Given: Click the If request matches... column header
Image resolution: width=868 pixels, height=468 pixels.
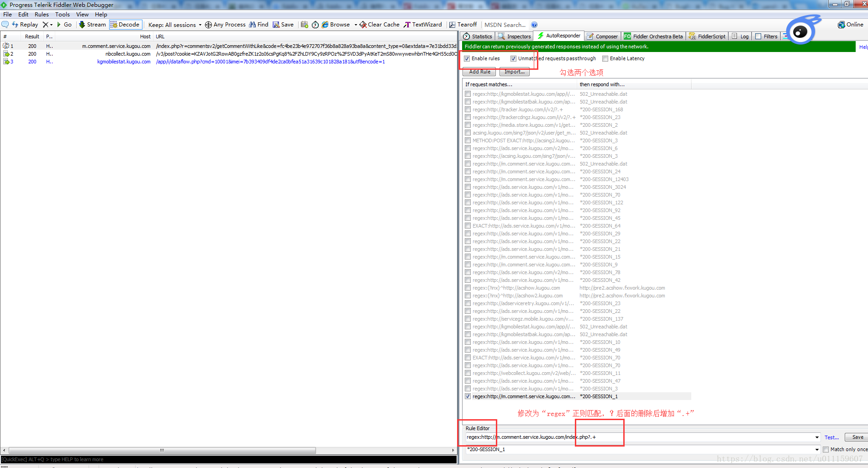Looking at the screenshot, I should (x=520, y=84).
